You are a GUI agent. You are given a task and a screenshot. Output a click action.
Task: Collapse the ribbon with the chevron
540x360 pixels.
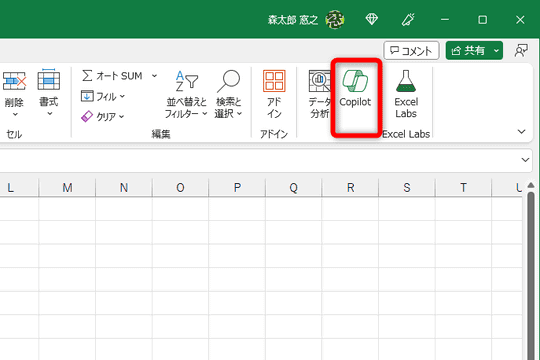(521, 131)
